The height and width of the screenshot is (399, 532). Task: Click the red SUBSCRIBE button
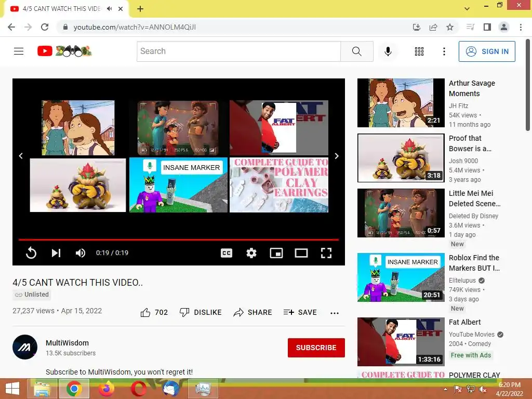pos(316,348)
